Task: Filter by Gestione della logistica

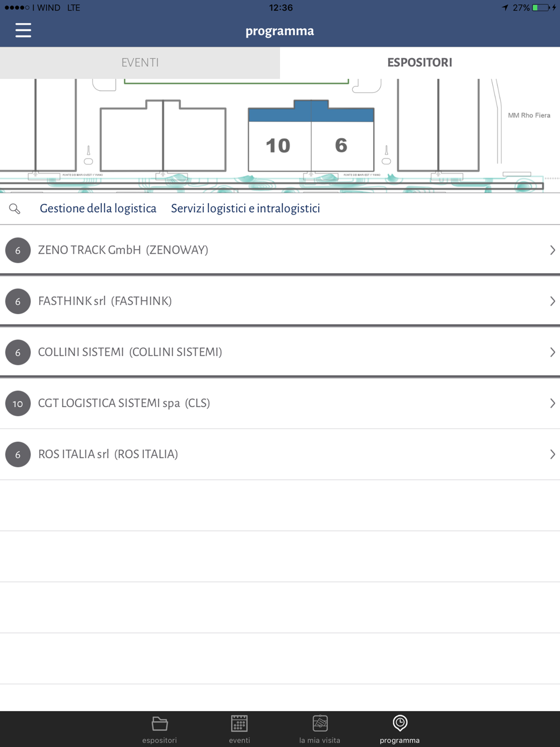Action: pyautogui.click(x=98, y=208)
